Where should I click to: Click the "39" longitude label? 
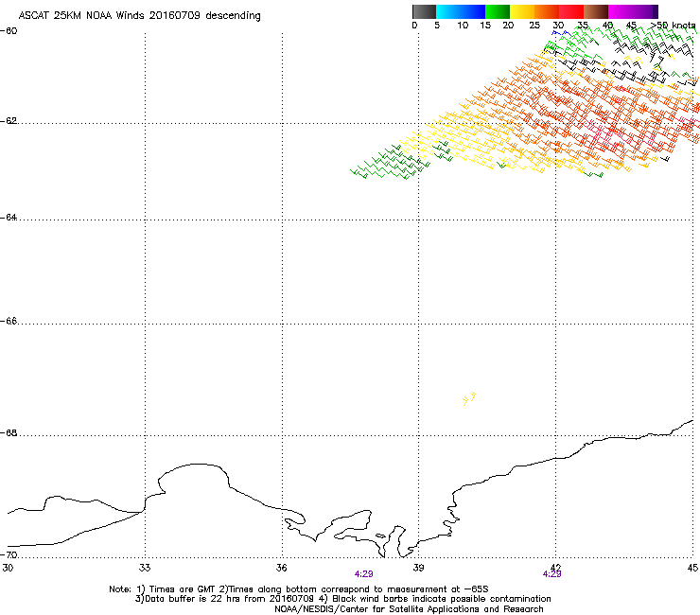(x=418, y=568)
